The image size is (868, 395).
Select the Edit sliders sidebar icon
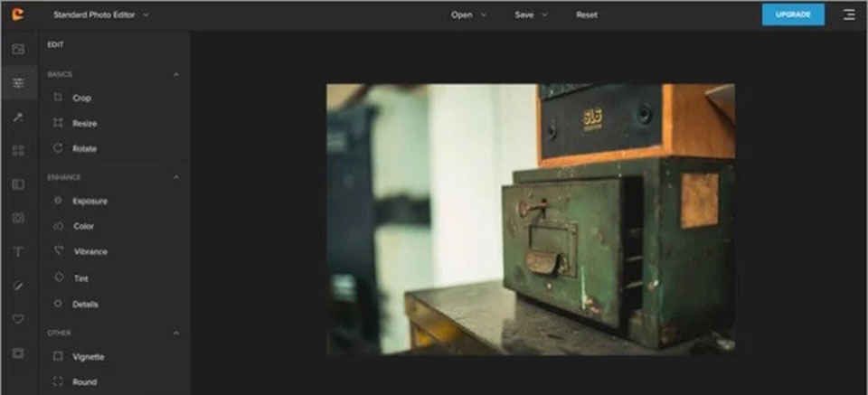(x=18, y=83)
